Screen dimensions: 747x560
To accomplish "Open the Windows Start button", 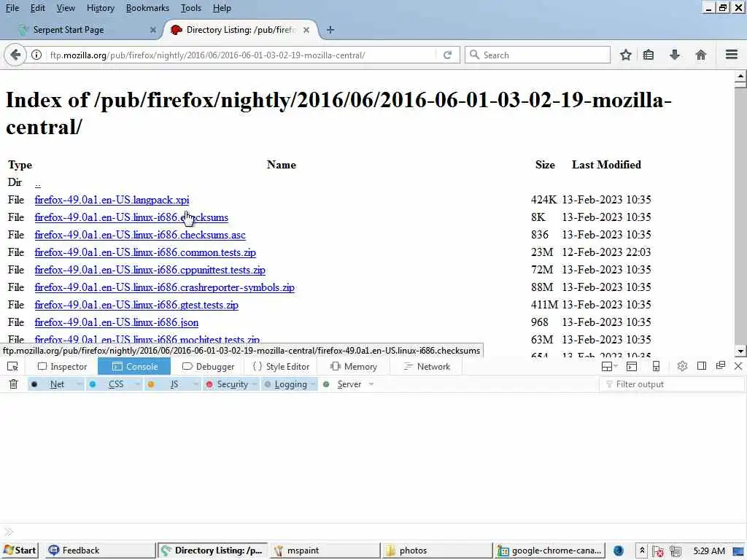I will point(20,551).
